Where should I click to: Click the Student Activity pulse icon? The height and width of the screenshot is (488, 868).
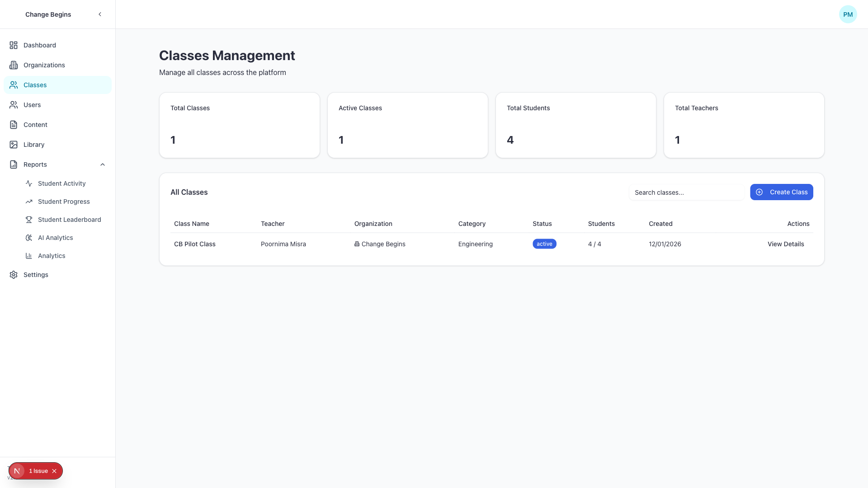(29, 183)
